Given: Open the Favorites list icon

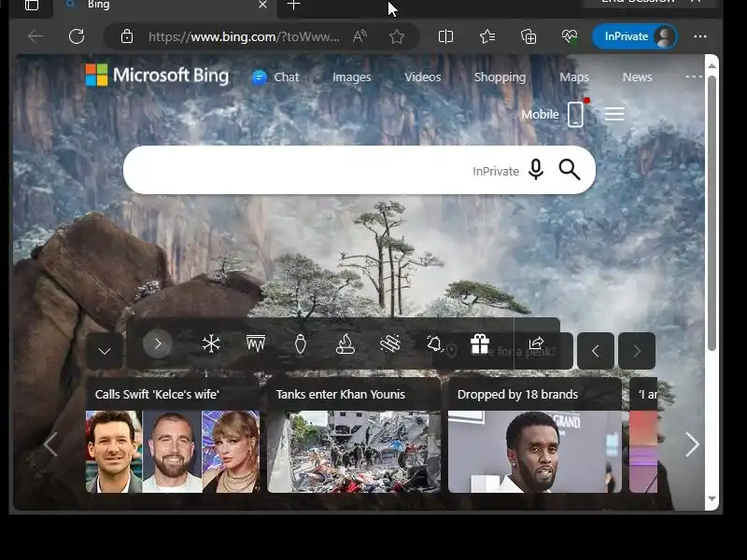Looking at the screenshot, I should coord(486,36).
